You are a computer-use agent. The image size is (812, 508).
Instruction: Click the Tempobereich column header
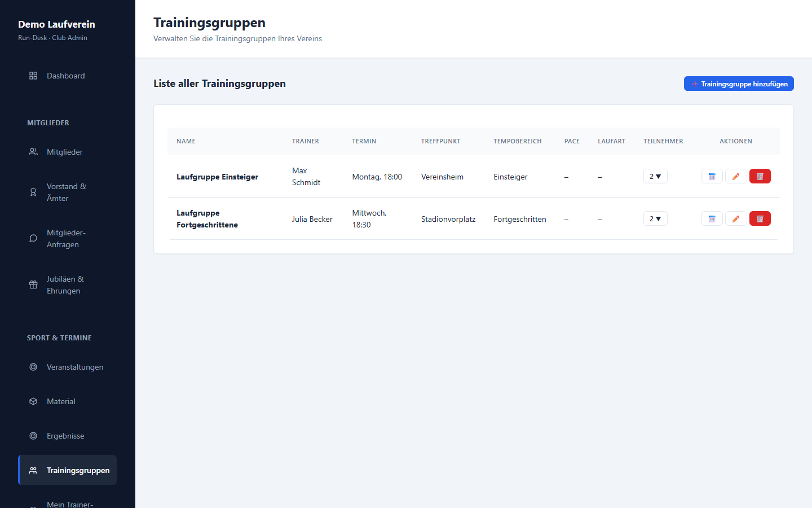click(518, 141)
